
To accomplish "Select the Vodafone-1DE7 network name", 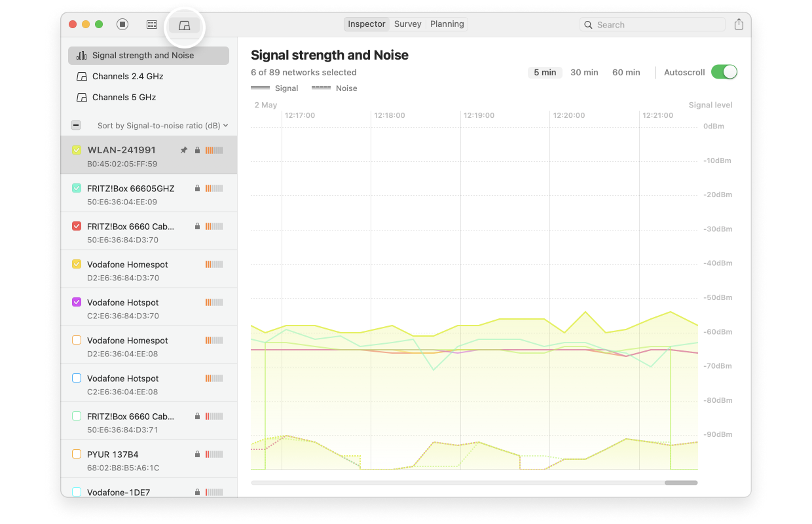I will (x=119, y=493).
